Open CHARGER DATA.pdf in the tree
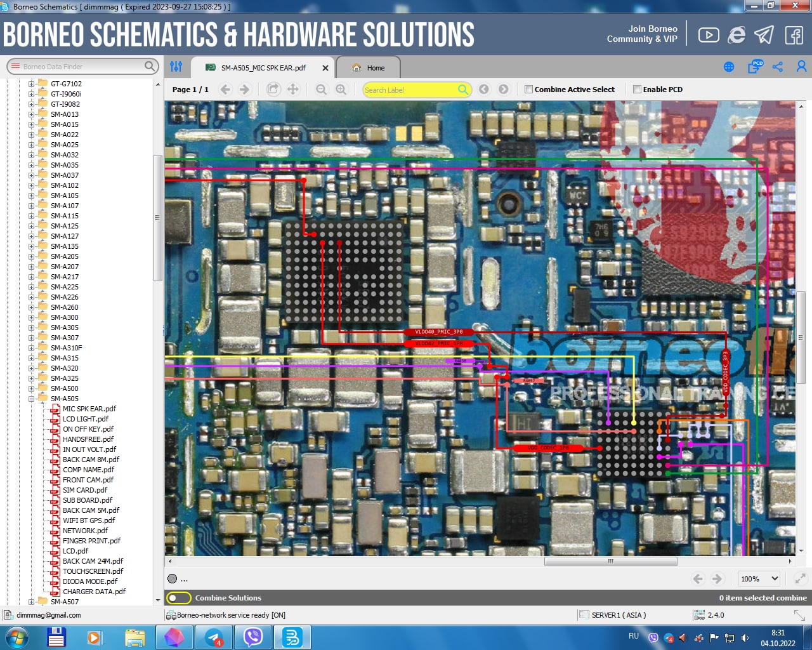Screen dimensions: 812x650 coord(94,592)
